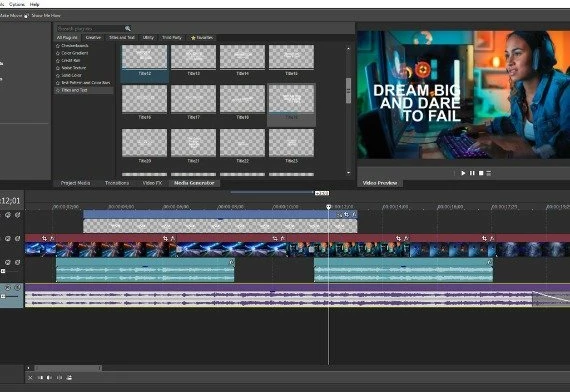Click the Search plug-ins field
This screenshot has width=570, height=392.
90,28
